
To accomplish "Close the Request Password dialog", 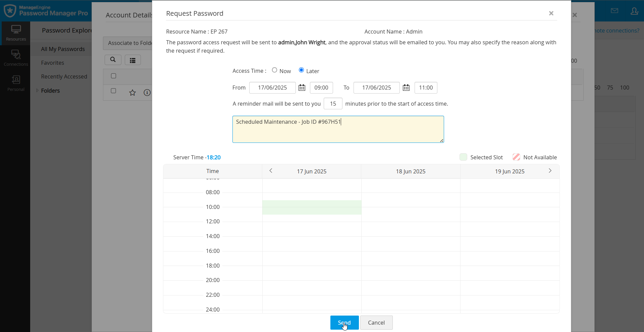I will [551, 13].
